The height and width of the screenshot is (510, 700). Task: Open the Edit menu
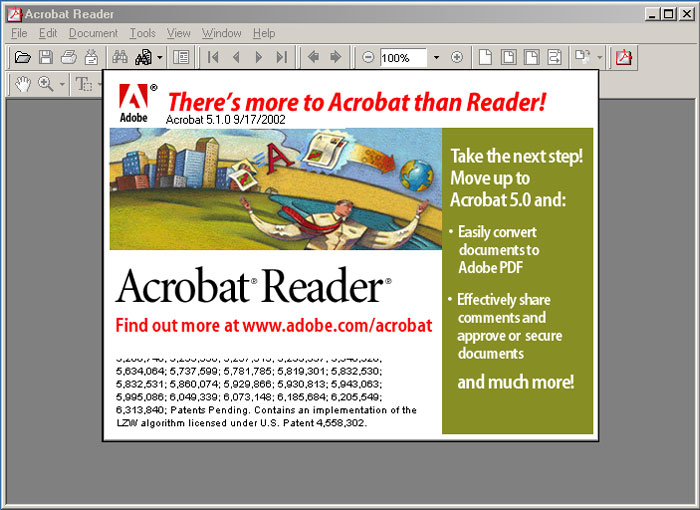(x=48, y=33)
